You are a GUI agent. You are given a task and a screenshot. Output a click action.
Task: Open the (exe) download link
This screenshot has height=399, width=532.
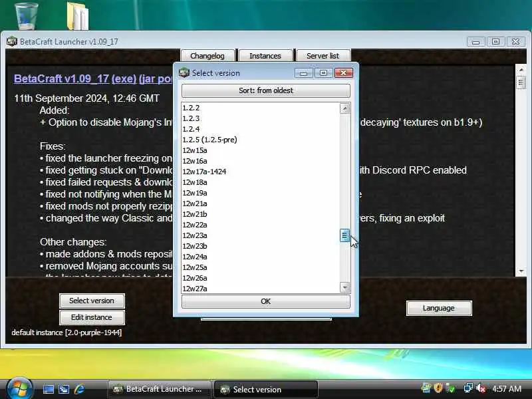pyautogui.click(x=124, y=78)
